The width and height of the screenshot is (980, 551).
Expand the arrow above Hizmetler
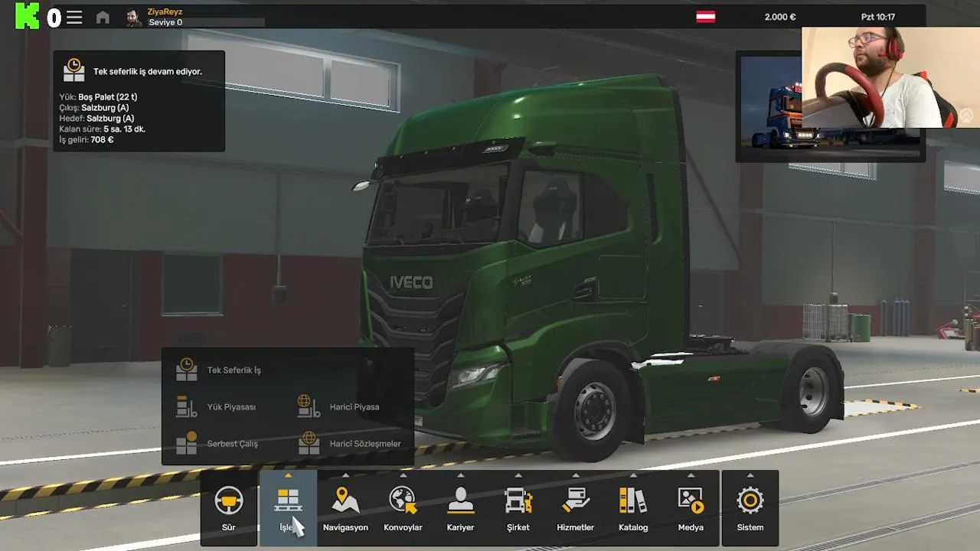pos(576,475)
